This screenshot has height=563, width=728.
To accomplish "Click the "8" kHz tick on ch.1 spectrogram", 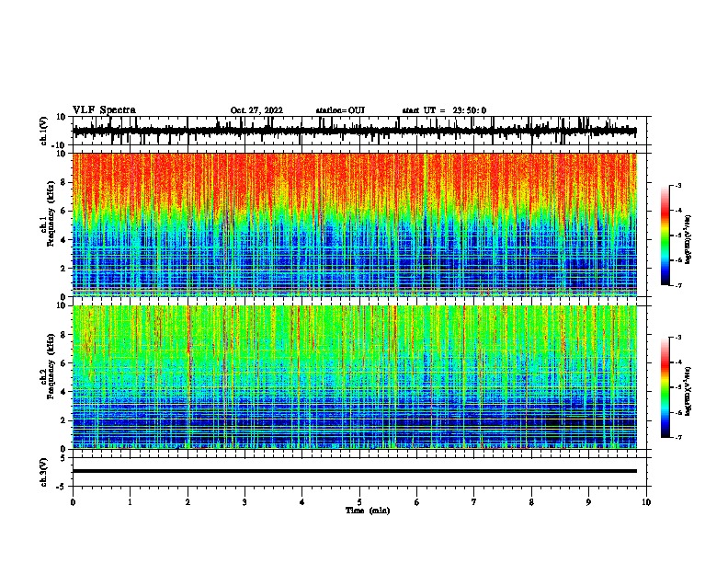I will [x=63, y=182].
